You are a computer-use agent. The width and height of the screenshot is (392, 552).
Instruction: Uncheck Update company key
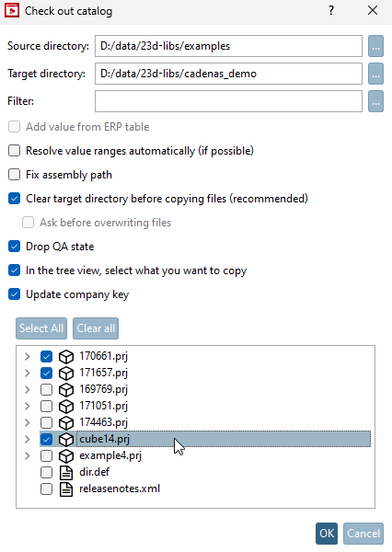click(x=14, y=294)
